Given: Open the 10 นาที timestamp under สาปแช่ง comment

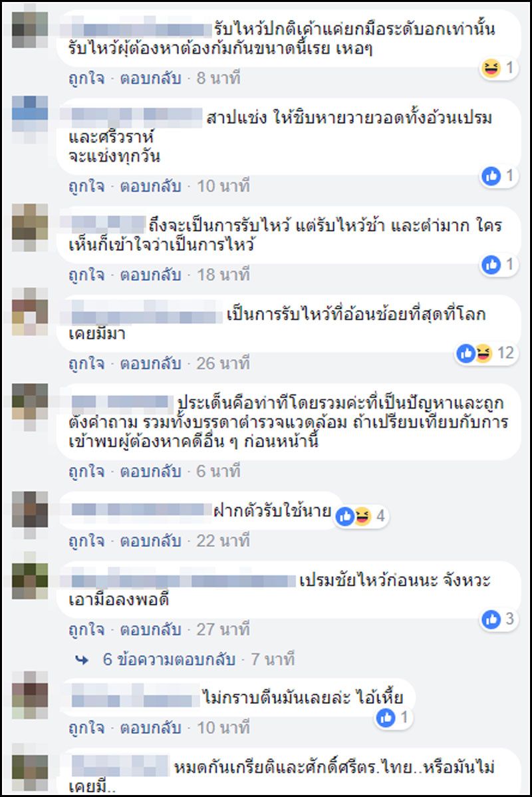Looking at the screenshot, I should pos(223,186).
